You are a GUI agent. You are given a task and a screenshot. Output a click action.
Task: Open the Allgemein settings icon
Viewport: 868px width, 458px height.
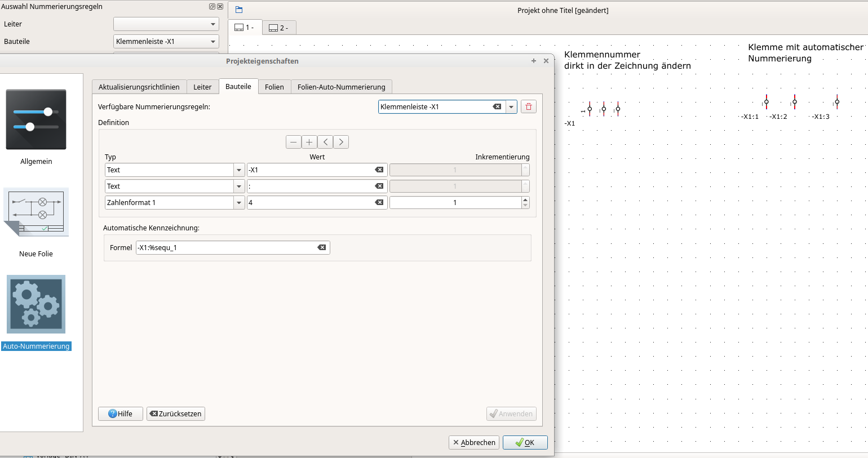[x=36, y=119]
